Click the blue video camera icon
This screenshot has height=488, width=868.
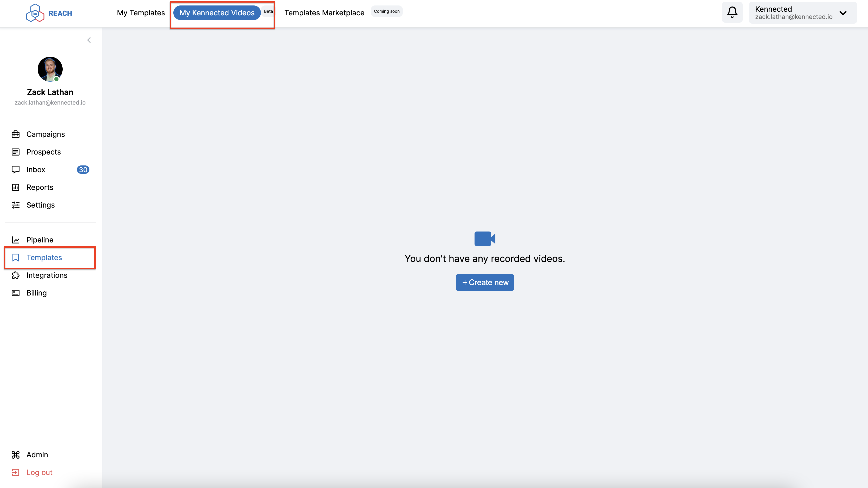point(484,239)
